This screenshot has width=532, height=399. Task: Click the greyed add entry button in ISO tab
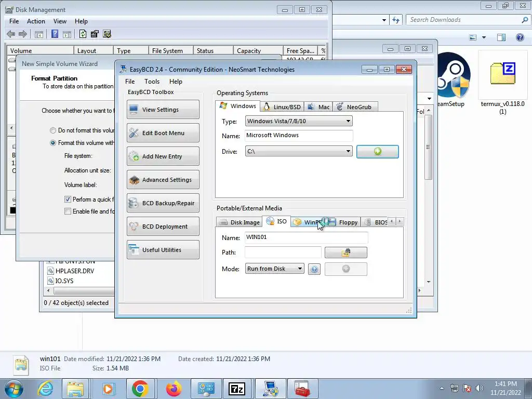[x=345, y=269]
